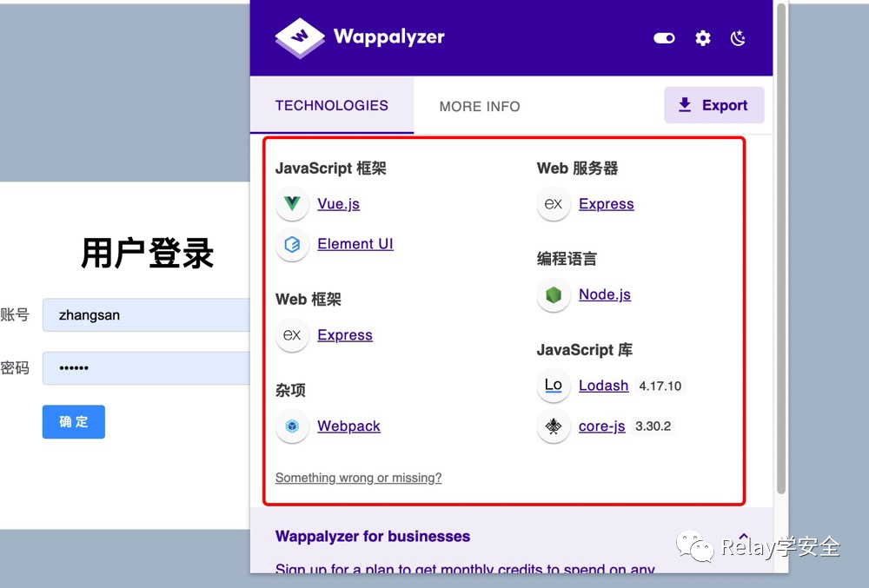869x588 pixels.
Task: Click the Web 框架 heading
Action: (x=308, y=300)
